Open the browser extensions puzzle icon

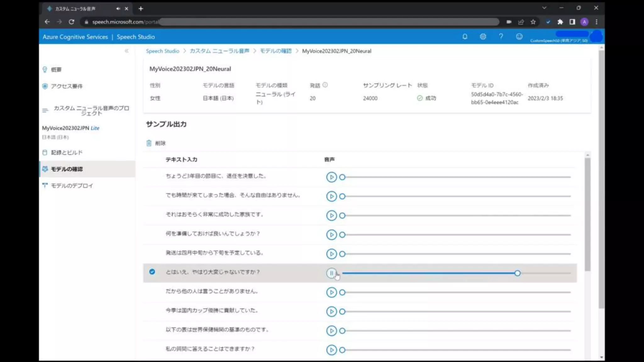560,22
